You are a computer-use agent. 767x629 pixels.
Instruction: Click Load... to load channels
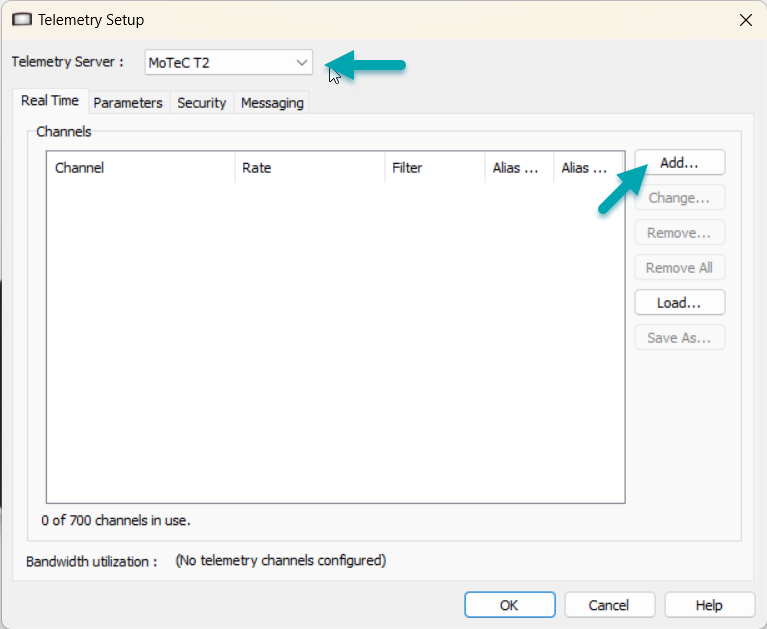click(679, 303)
